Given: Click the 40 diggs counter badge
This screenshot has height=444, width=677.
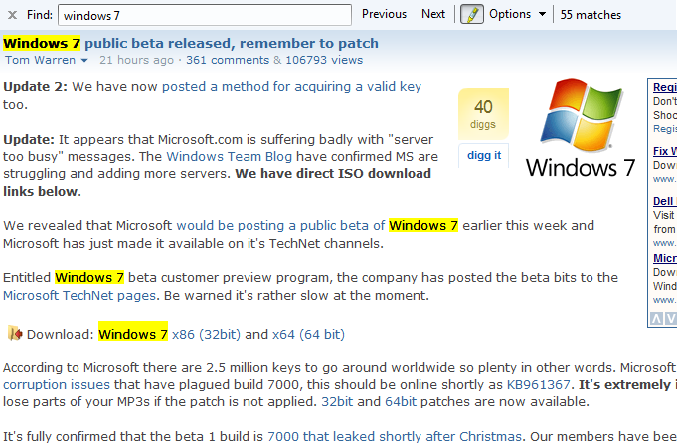Looking at the screenshot, I should [483, 114].
